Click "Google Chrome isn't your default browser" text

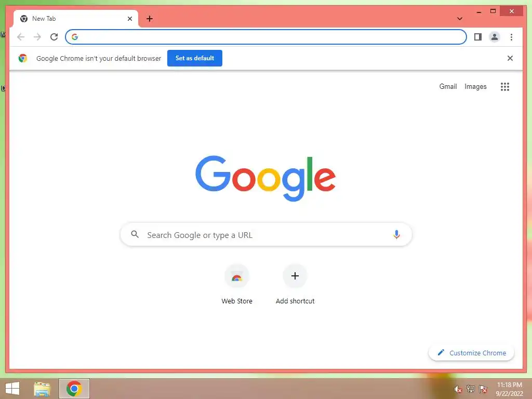coord(98,58)
